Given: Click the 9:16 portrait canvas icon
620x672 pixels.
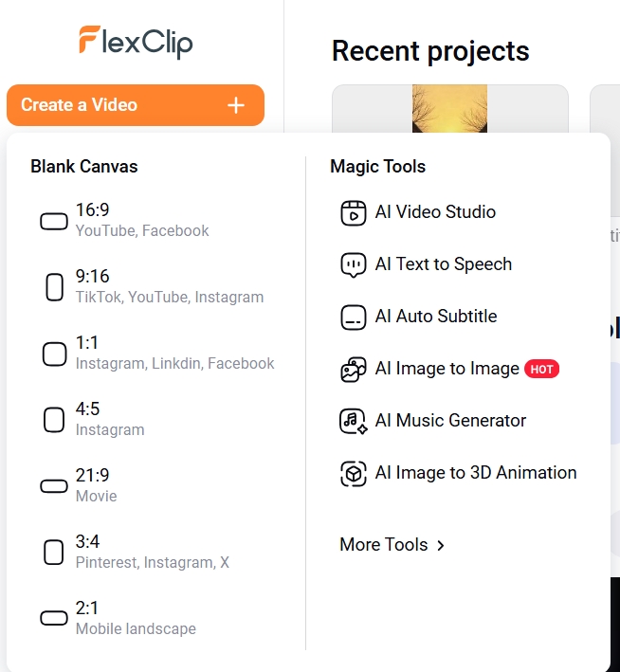Looking at the screenshot, I should (x=54, y=286).
